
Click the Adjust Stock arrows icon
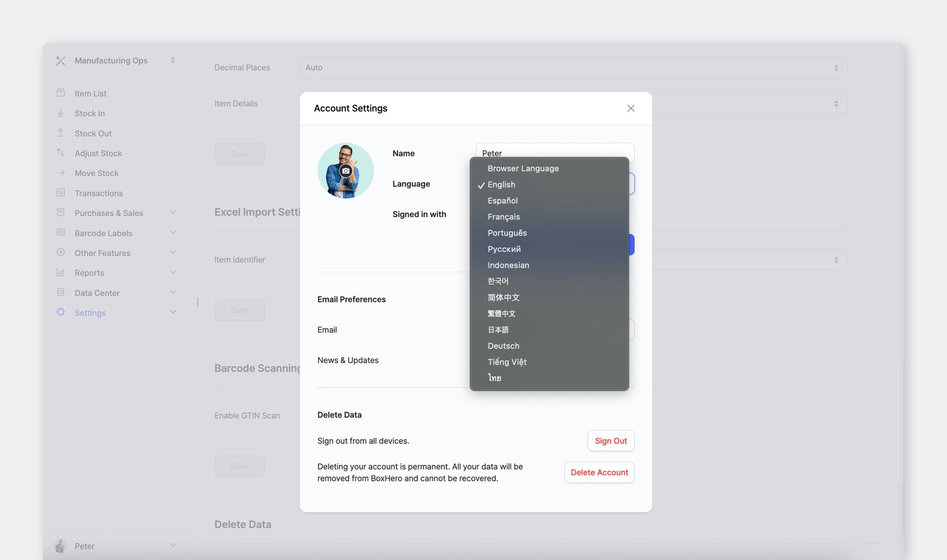pyautogui.click(x=60, y=153)
